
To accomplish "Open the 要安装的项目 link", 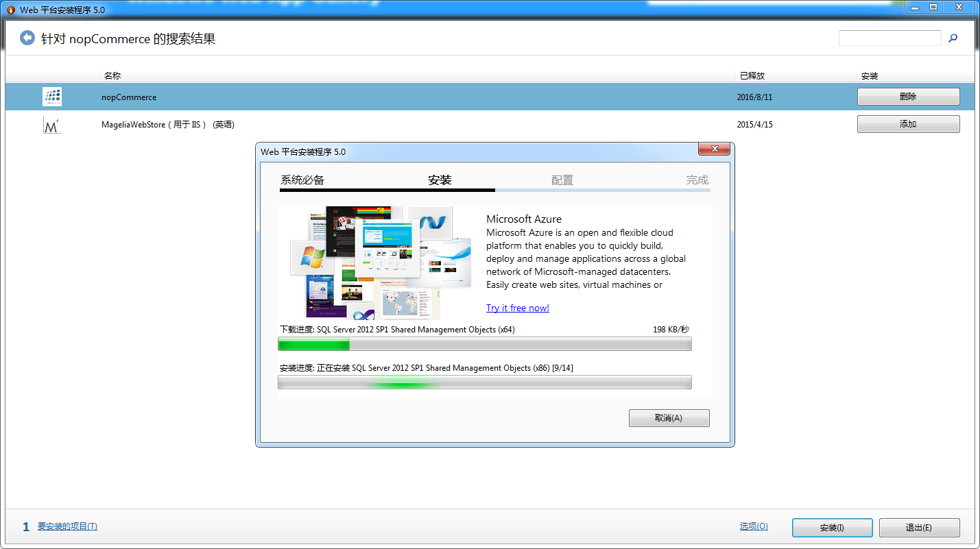I will [x=67, y=526].
